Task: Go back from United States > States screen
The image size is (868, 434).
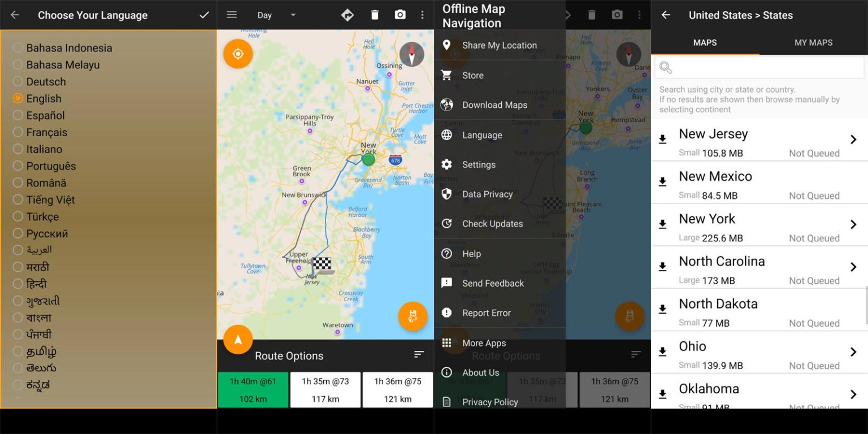Action: 666,15
